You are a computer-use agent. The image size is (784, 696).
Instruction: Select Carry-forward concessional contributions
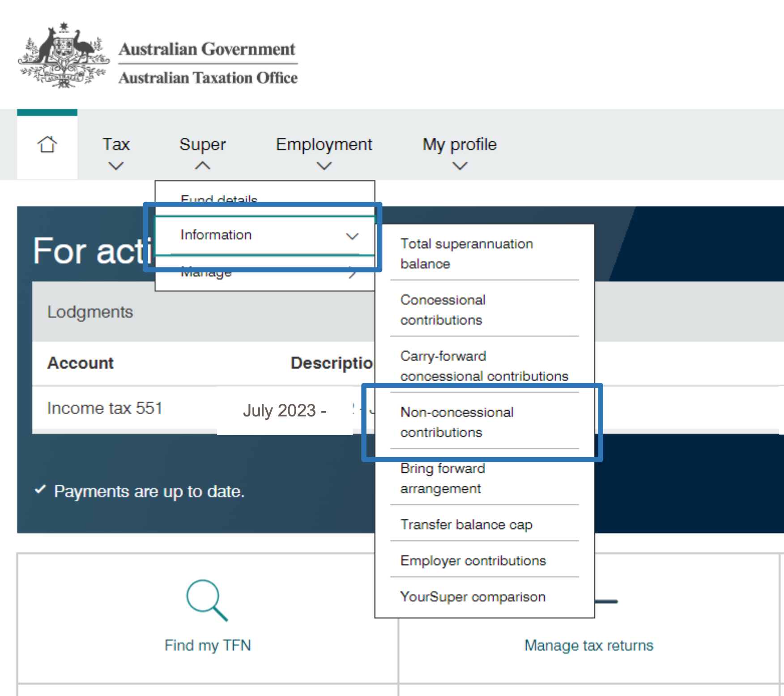484,366
